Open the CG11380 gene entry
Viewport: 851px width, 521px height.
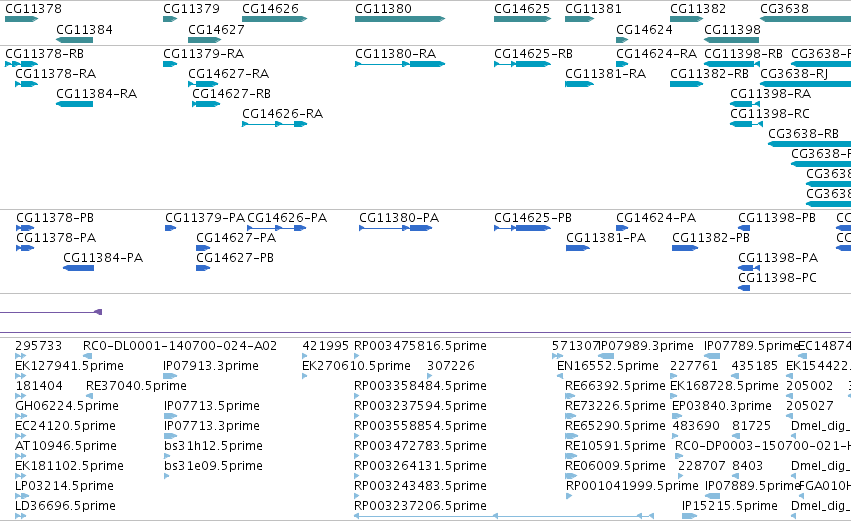pyautogui.click(x=383, y=9)
